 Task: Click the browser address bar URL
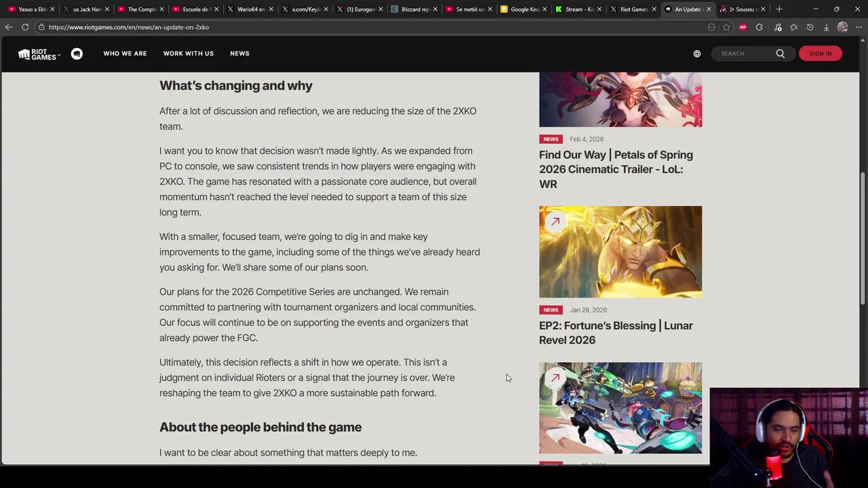[x=129, y=27]
